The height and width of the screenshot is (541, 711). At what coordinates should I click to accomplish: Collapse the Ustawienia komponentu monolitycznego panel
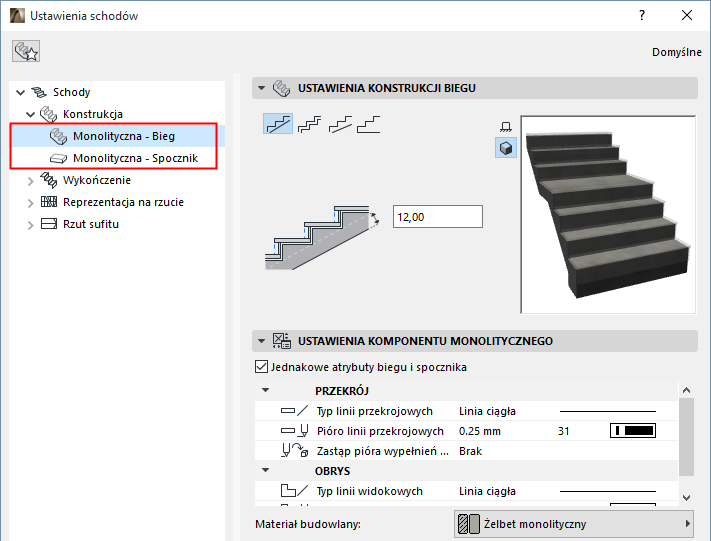click(x=262, y=341)
